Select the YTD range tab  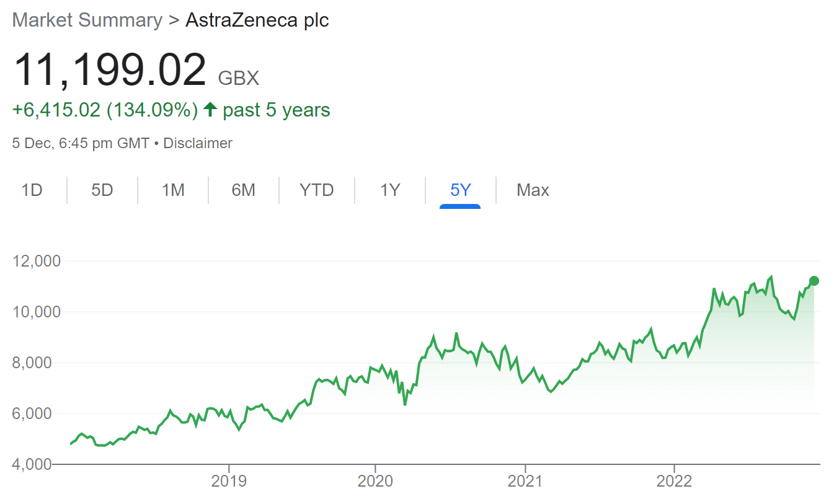[317, 190]
